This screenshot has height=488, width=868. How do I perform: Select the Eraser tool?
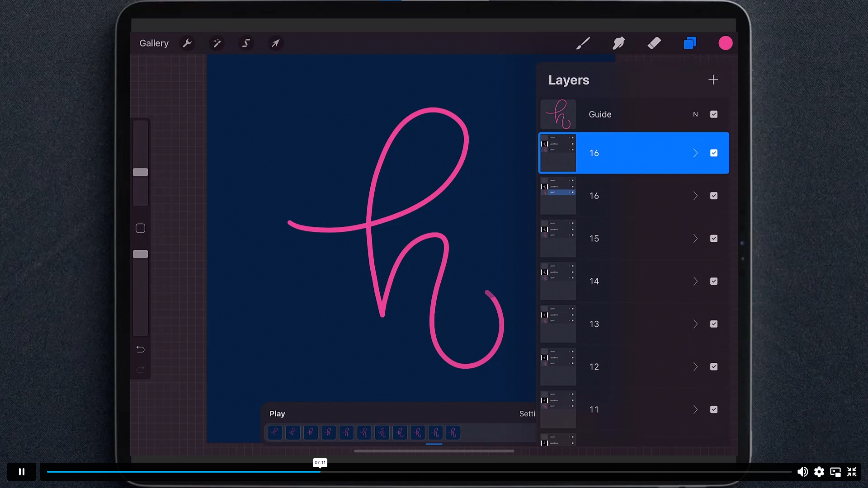point(654,43)
